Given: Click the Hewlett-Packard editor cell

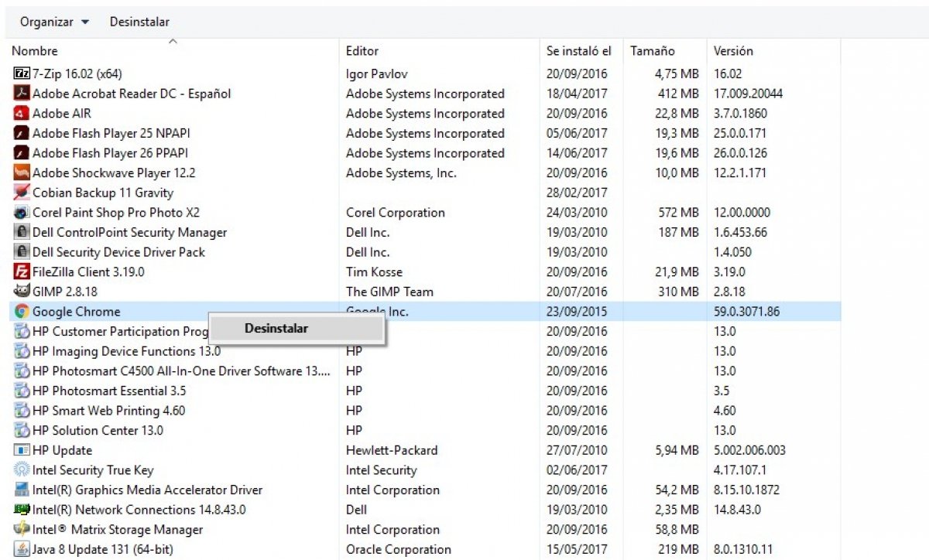Looking at the screenshot, I should (392, 450).
